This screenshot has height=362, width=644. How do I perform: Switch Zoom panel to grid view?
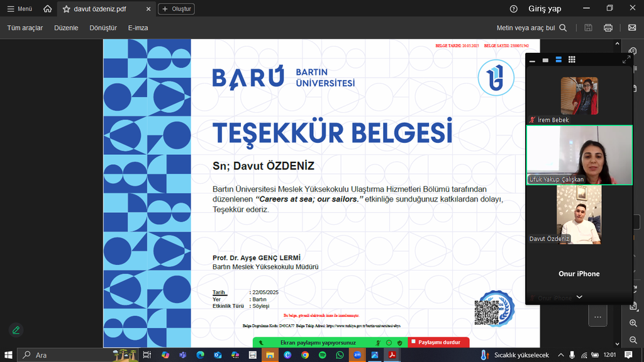coord(572,60)
